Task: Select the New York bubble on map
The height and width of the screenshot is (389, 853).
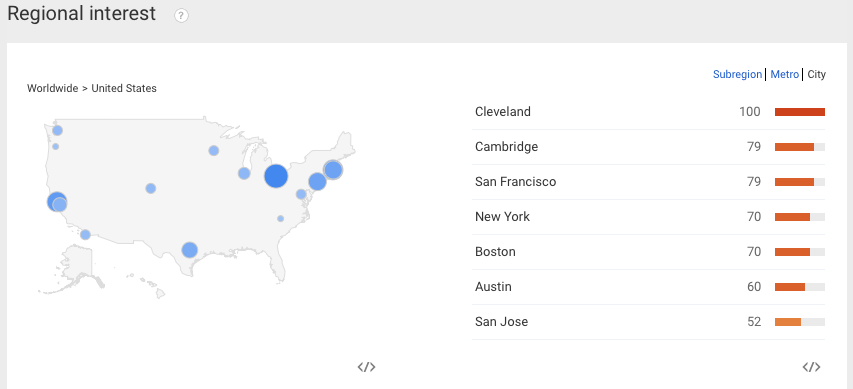Action: (x=317, y=182)
